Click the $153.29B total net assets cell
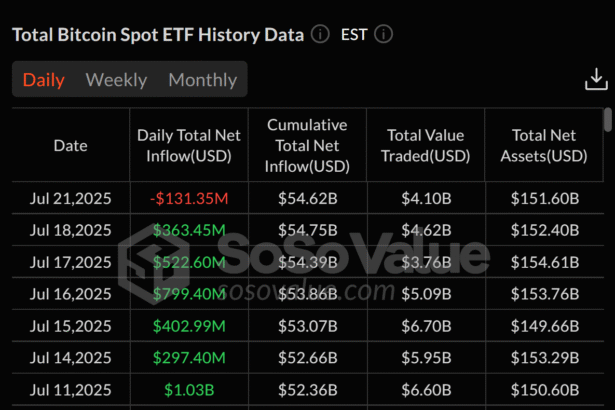 545,358
